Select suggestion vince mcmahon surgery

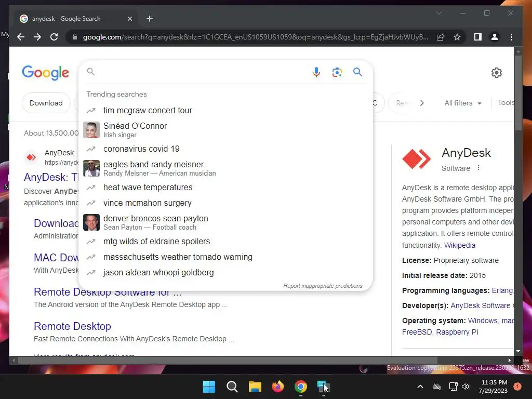coord(225,203)
